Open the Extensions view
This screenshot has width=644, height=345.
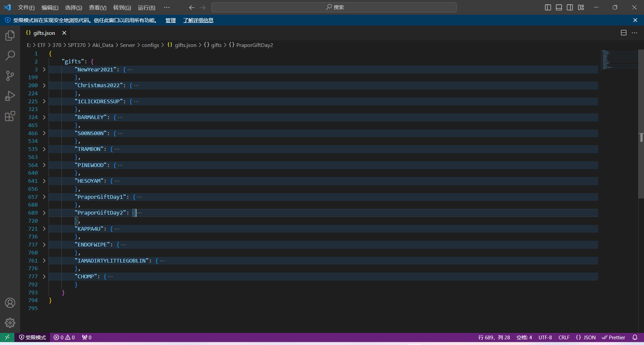pyautogui.click(x=10, y=116)
